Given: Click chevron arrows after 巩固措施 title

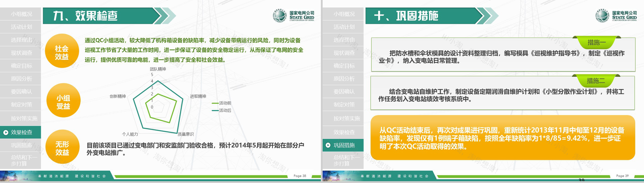Looking at the screenshot, I should tap(488, 16).
